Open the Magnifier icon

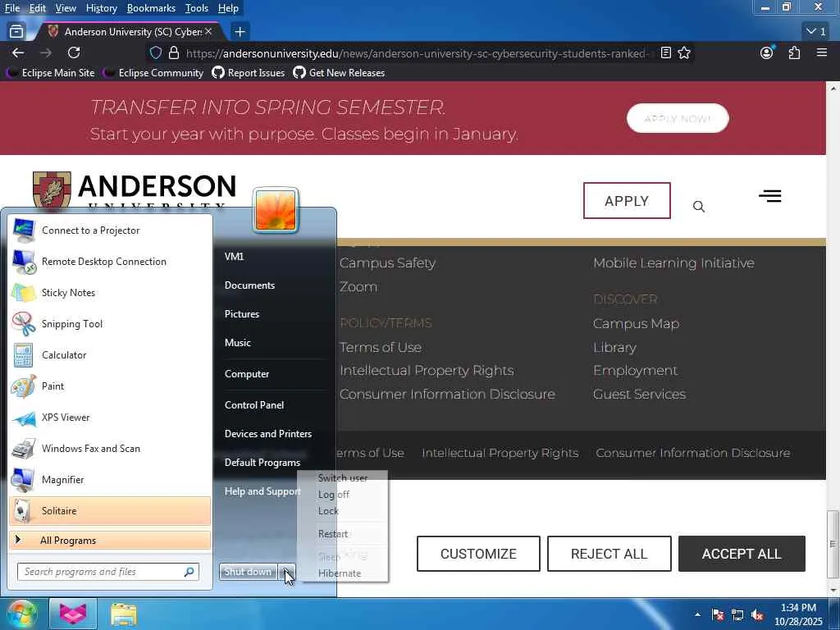[24, 479]
